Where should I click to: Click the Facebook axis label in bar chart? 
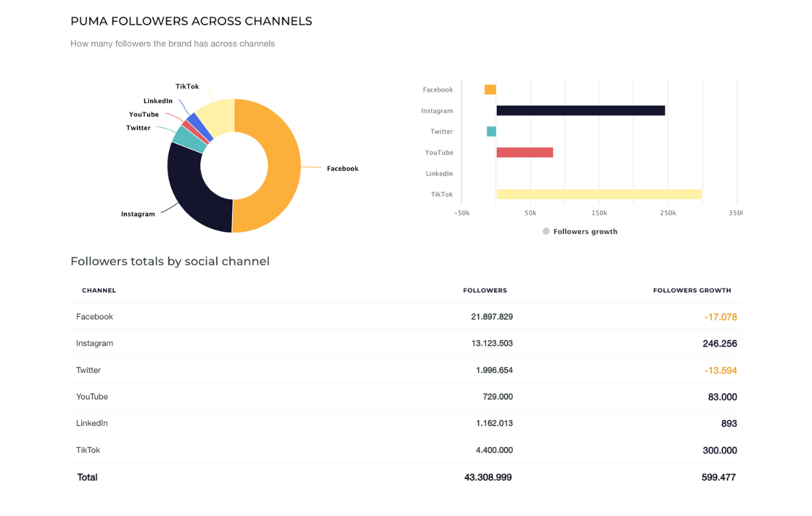click(x=438, y=90)
